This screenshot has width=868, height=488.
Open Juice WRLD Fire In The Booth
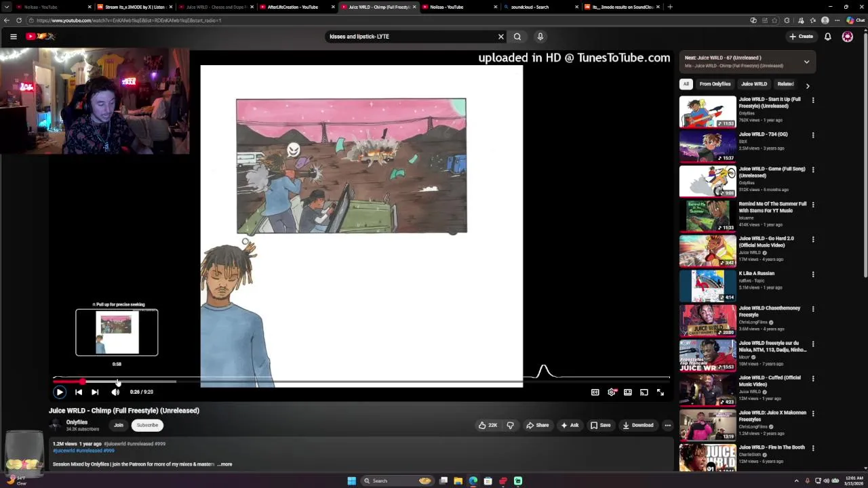tap(770, 447)
